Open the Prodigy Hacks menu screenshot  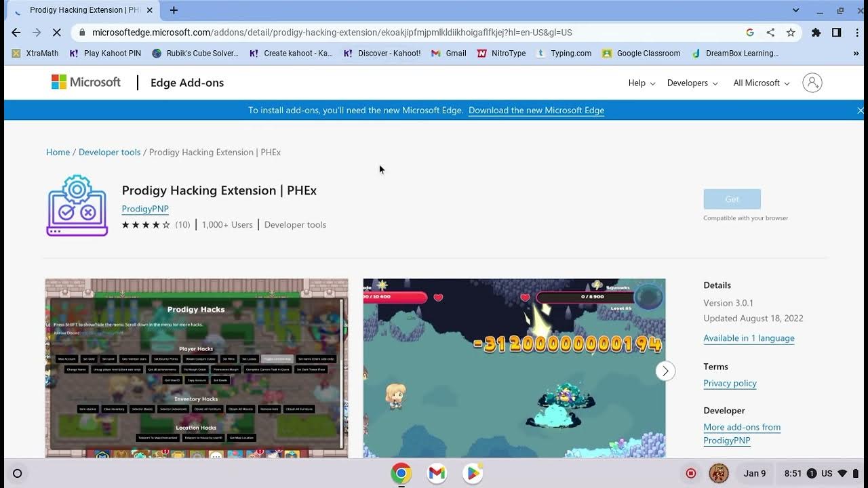[x=197, y=368]
